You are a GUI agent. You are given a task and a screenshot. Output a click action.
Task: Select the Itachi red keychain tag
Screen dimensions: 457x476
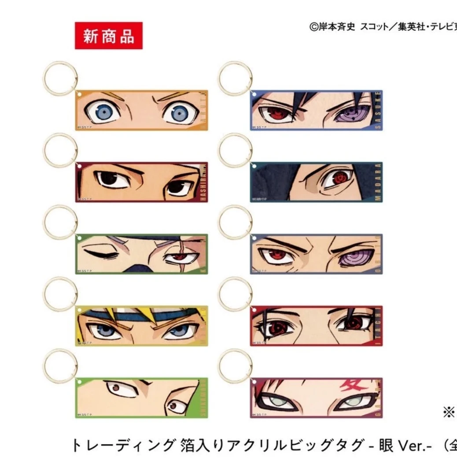pos(316,326)
